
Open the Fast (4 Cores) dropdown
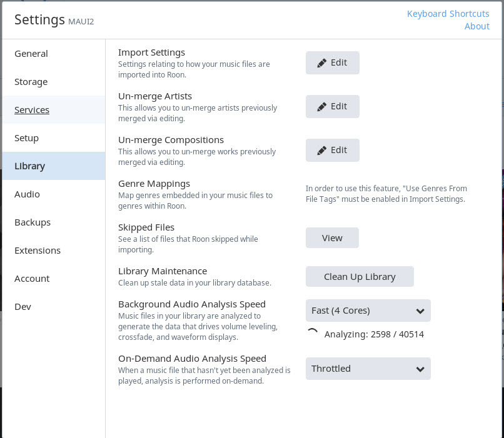(x=368, y=311)
